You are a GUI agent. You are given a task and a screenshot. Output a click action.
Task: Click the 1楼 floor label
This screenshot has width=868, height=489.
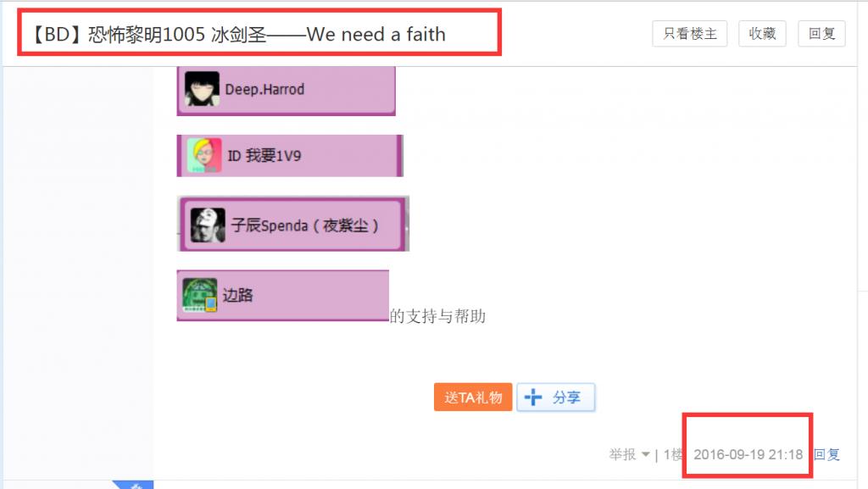(x=673, y=455)
